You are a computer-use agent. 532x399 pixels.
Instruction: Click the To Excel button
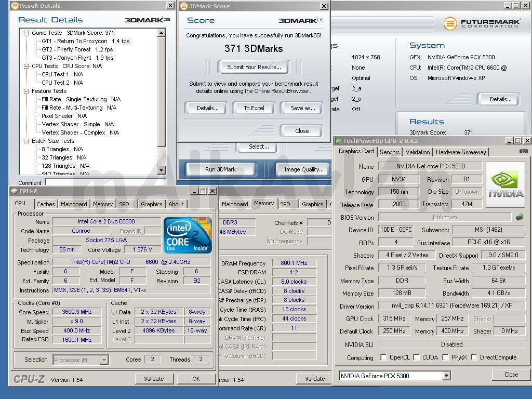click(x=254, y=108)
